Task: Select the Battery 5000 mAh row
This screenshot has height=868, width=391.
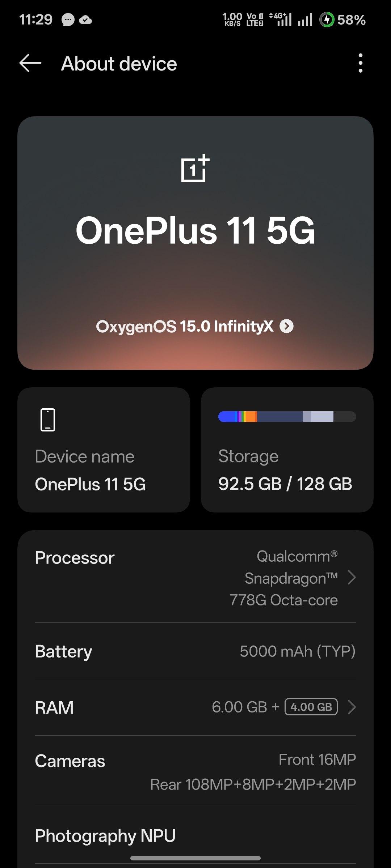Action: [195, 651]
